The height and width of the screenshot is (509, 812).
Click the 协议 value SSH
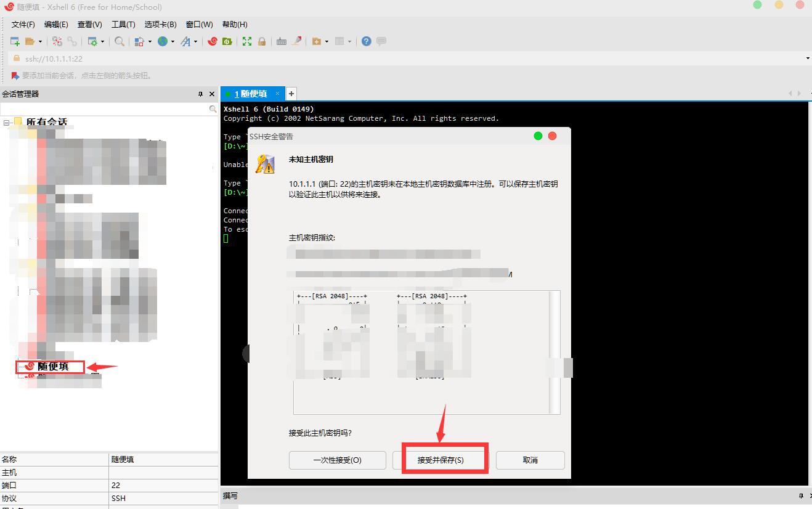tap(163, 499)
